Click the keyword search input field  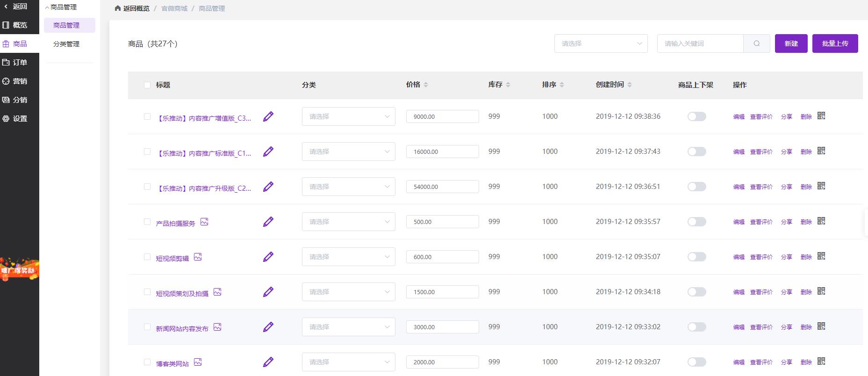(700, 43)
